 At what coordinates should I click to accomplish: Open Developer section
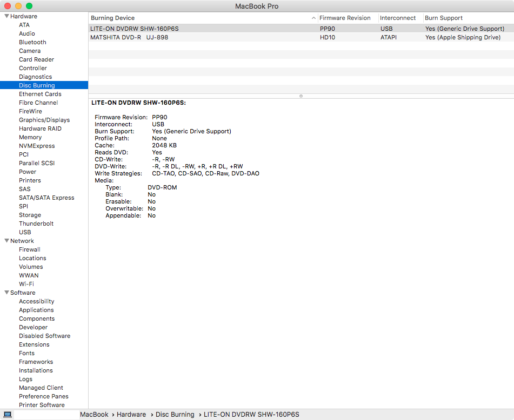click(33, 327)
